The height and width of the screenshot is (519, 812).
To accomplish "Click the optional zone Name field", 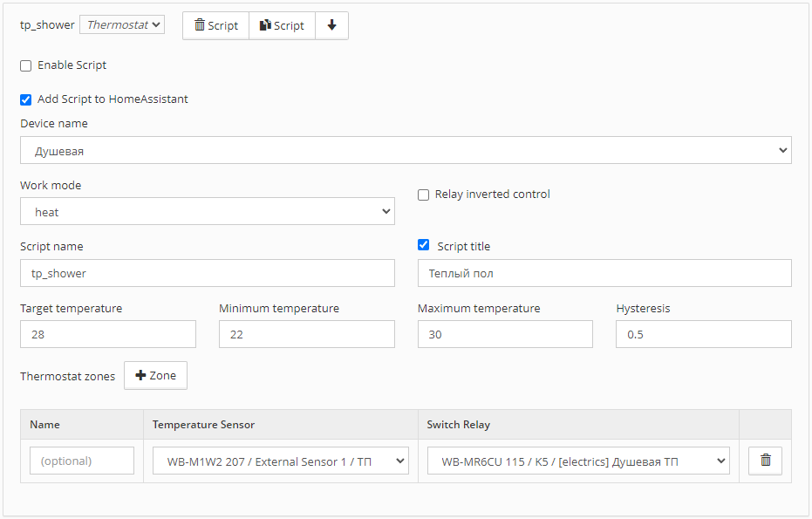I will (82, 461).
